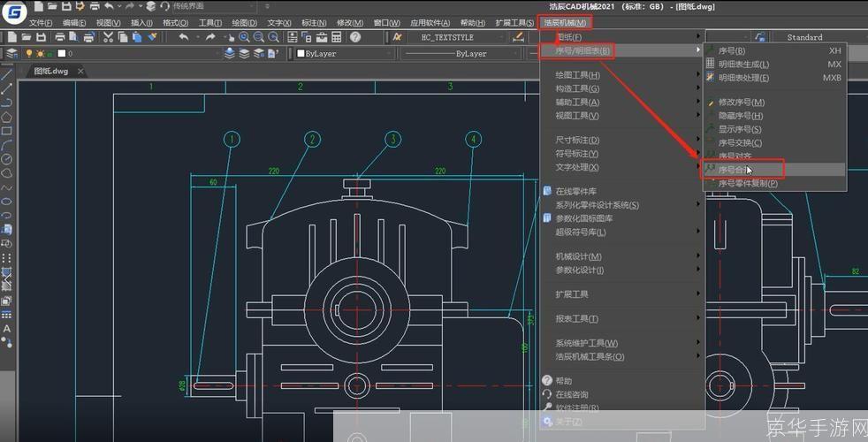This screenshot has height=442, width=868.
Task: Click the Help question mark toolbar icon
Action: 355,37
